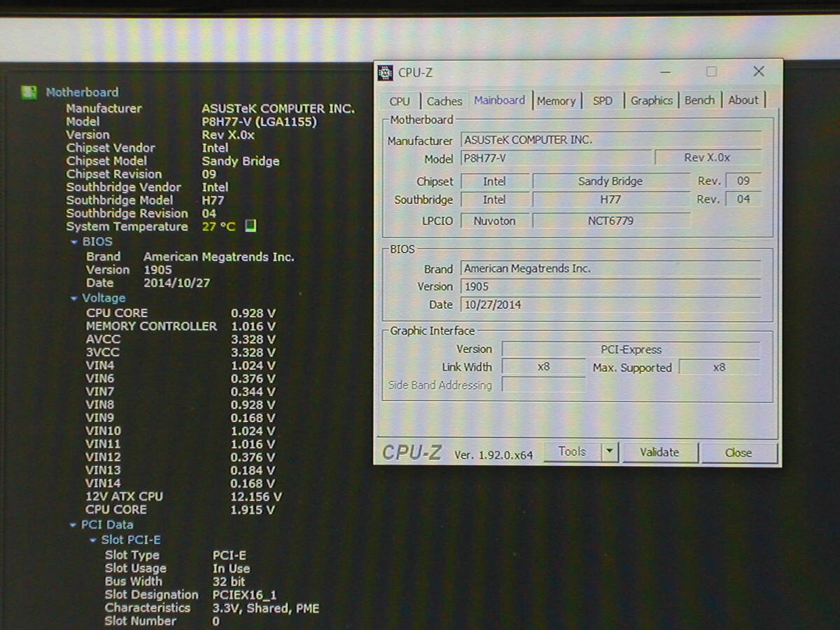This screenshot has height=630, width=840.
Task: Click the CPU-Z version text Ver. 1.92.0.x64
Action: tap(493, 455)
